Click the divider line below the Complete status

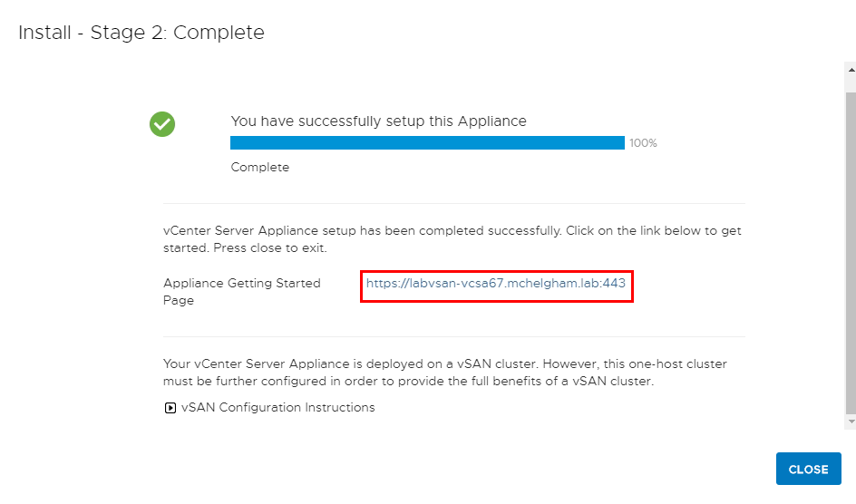pyautogui.click(x=454, y=203)
